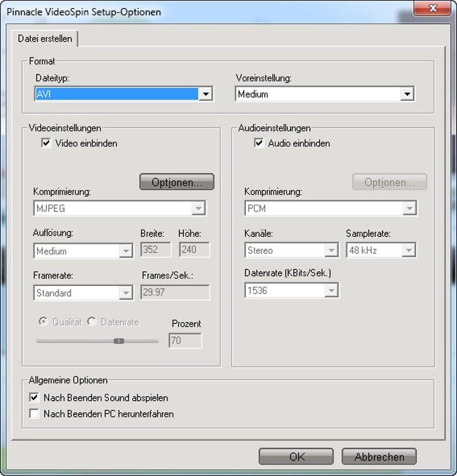Open the Samplerate 48 kHz dropdown
Image resolution: width=457 pixels, height=476 pixels.
pyautogui.click(x=381, y=250)
